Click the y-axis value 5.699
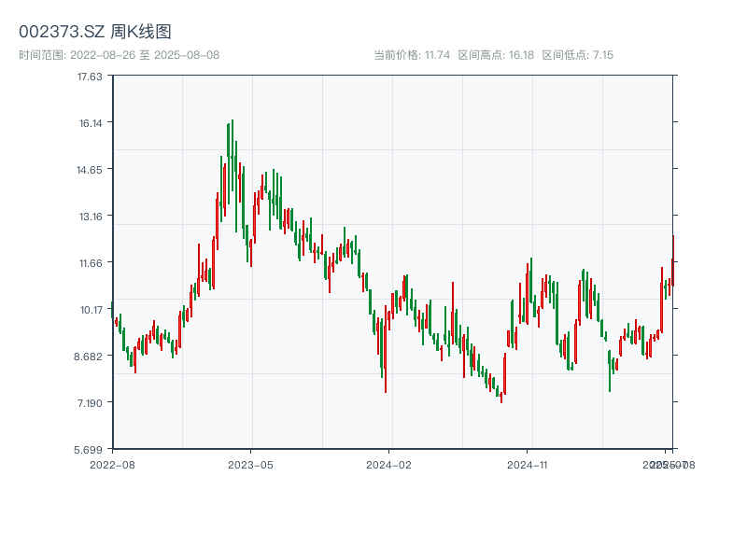Viewport: 747px width, 560px height. (x=88, y=450)
